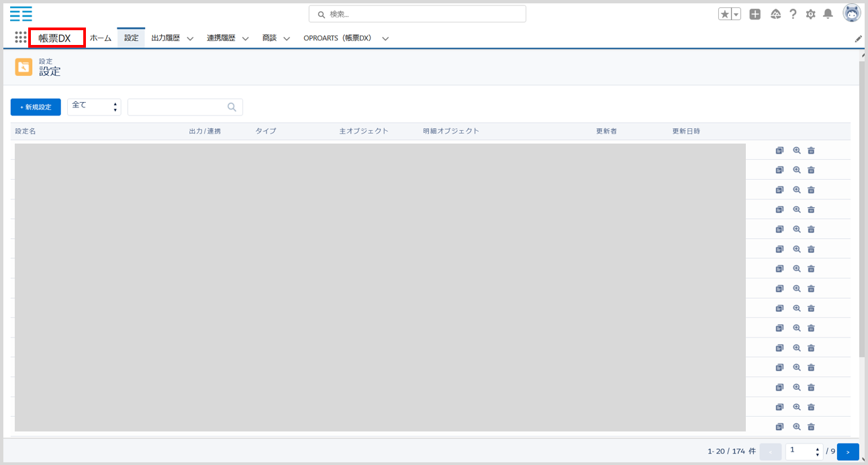Add this page to favorites with the star

click(x=724, y=14)
